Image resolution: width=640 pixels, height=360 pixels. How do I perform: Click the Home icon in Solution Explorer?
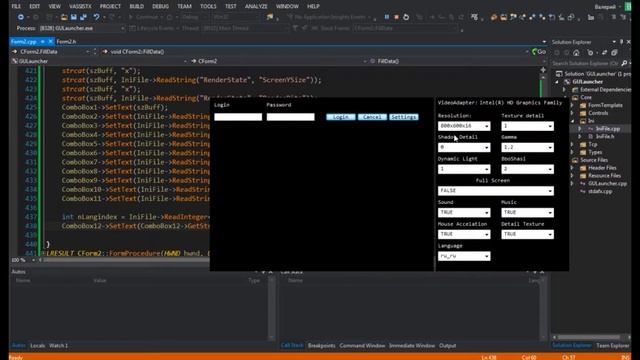[x=576, y=53]
